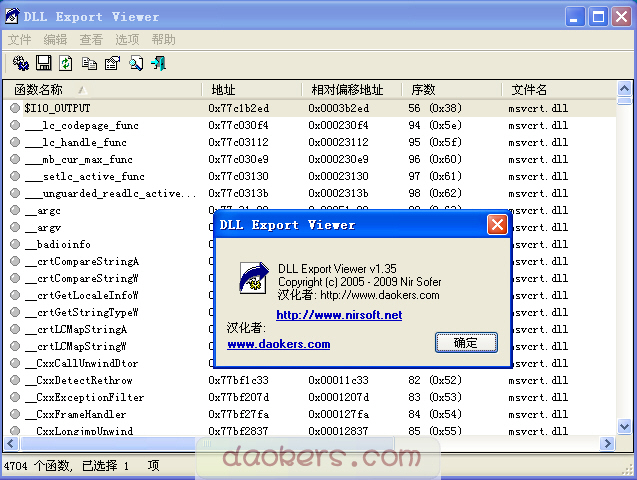Click the horizontal scrollbar left arrow

tap(11, 443)
